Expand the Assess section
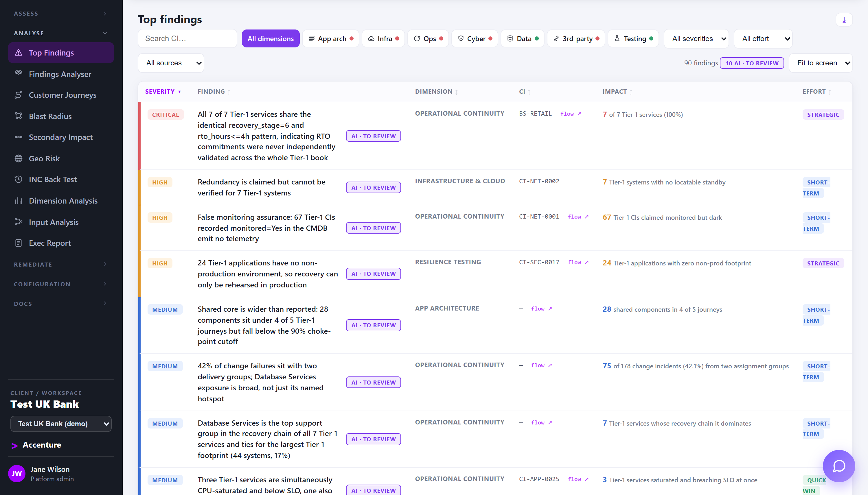This screenshot has width=868, height=495. click(x=61, y=14)
